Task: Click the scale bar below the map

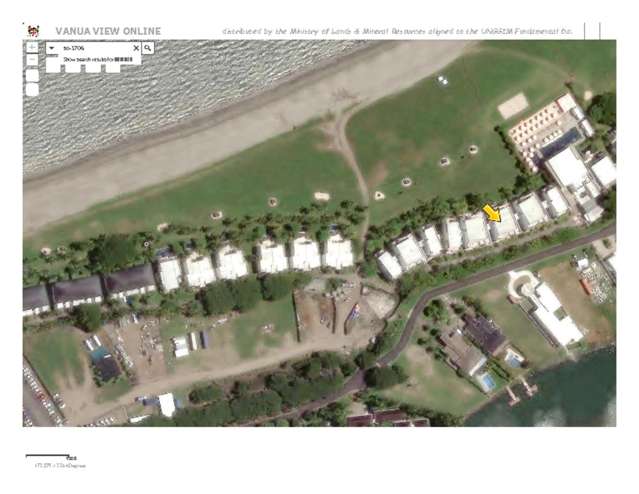Action: point(52,457)
